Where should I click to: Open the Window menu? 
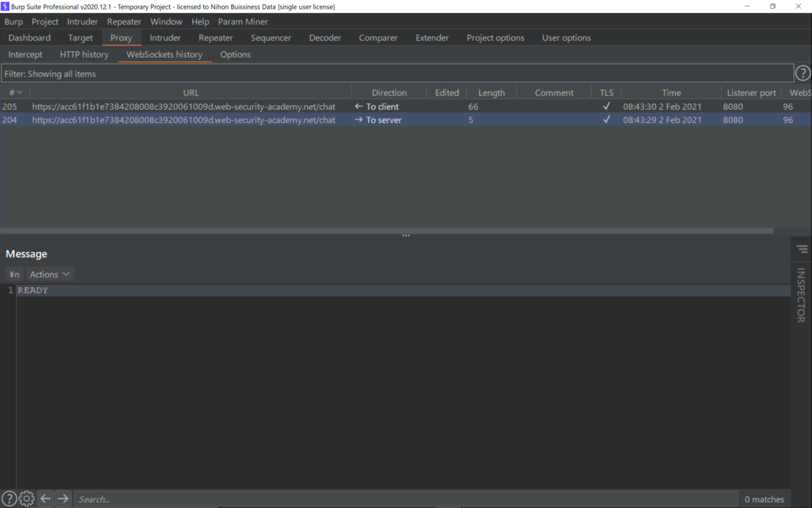[166, 22]
